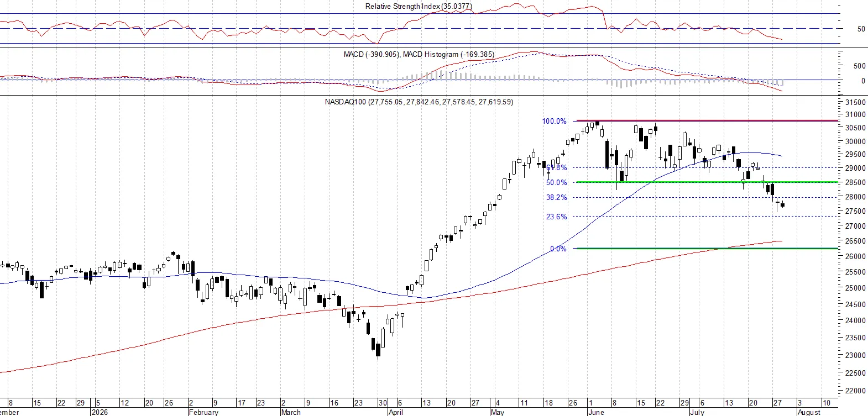Select the August month label
Viewport: 868px width, 416px height.
(809, 412)
